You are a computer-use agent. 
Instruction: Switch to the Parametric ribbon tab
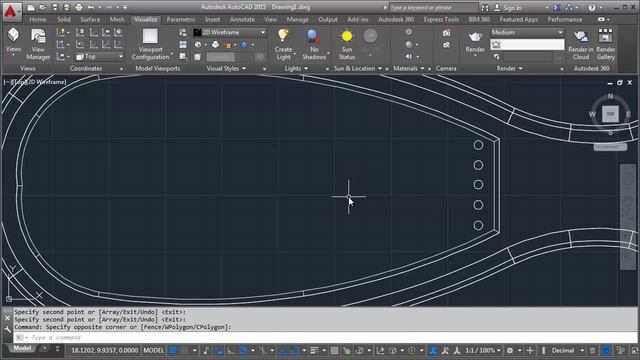tap(181, 19)
